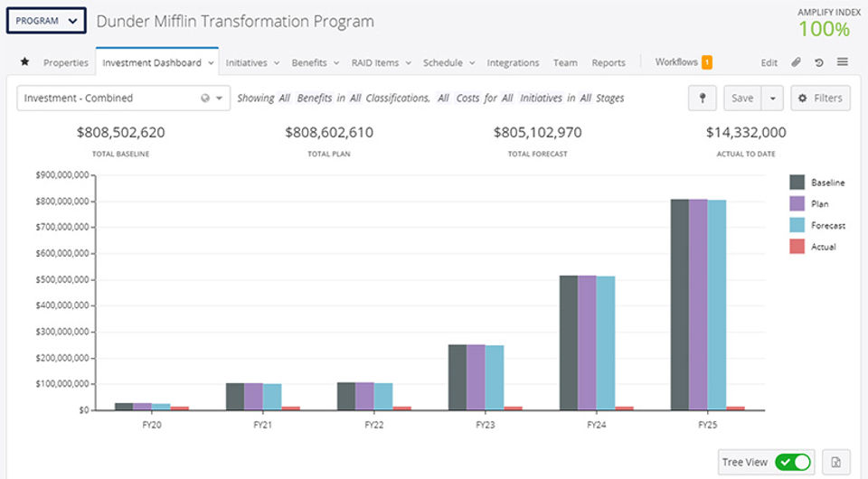
Task: Click the $808,602,610 total plan value
Action: tap(329, 132)
